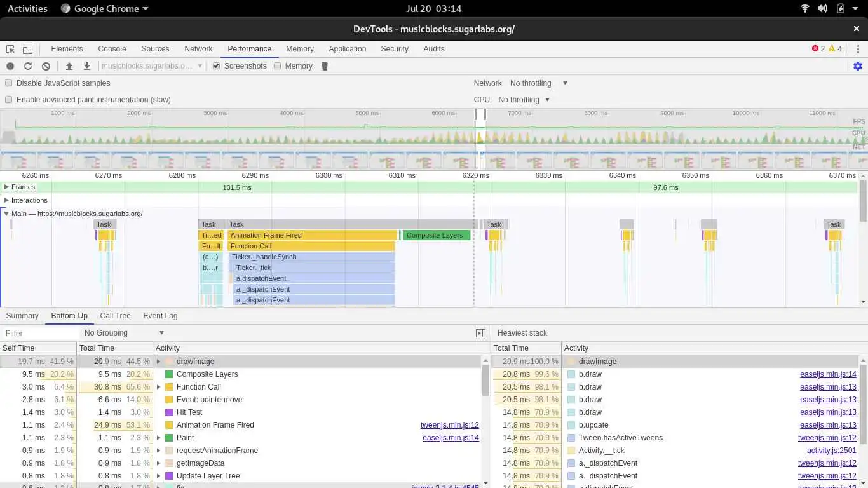Collapse the Main thread track
The height and width of the screenshot is (488, 868).
coord(6,213)
